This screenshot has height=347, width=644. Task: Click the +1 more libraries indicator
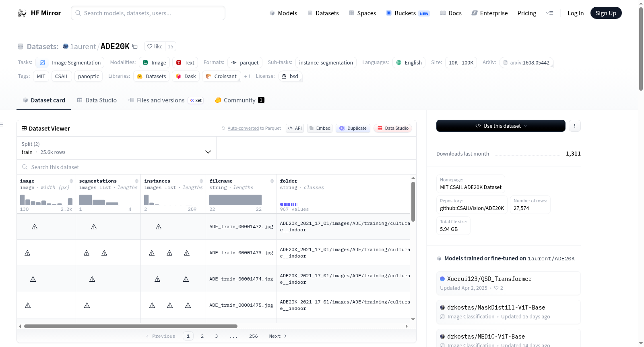point(248,76)
